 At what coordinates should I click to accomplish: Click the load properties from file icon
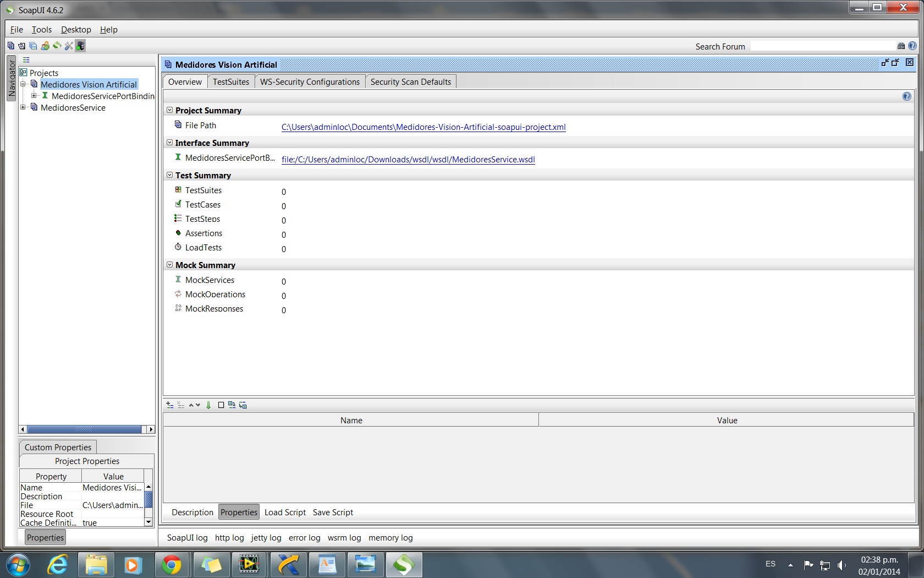click(232, 405)
